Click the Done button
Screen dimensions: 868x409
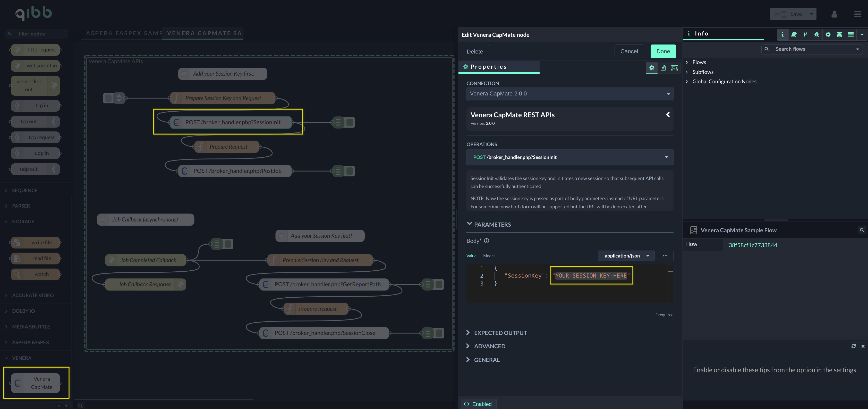pos(663,51)
